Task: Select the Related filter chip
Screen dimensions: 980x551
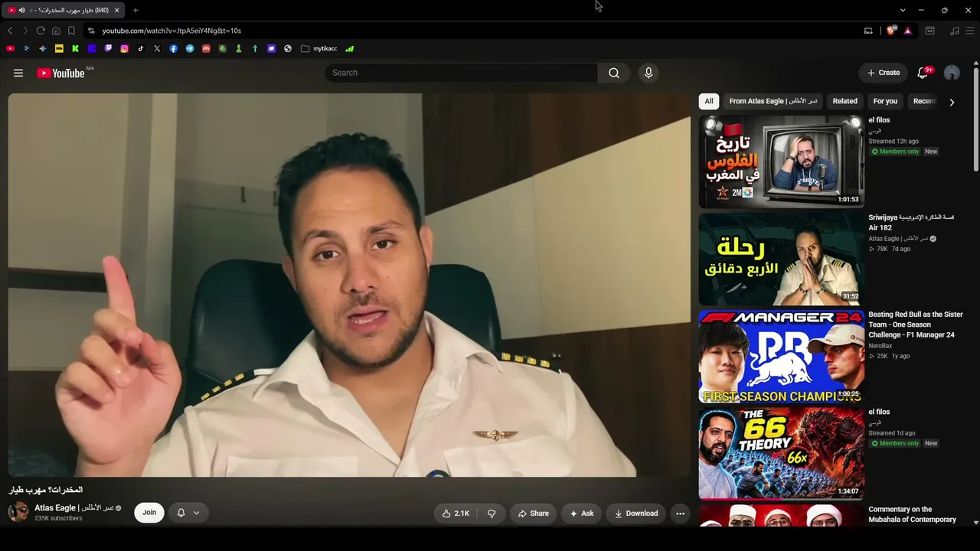Action: [845, 101]
